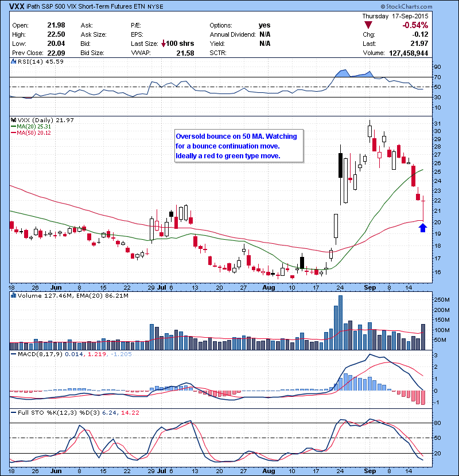This screenshot has height=476, width=459.
Task: Click the Sep label on price chart axis
Action: point(369,287)
